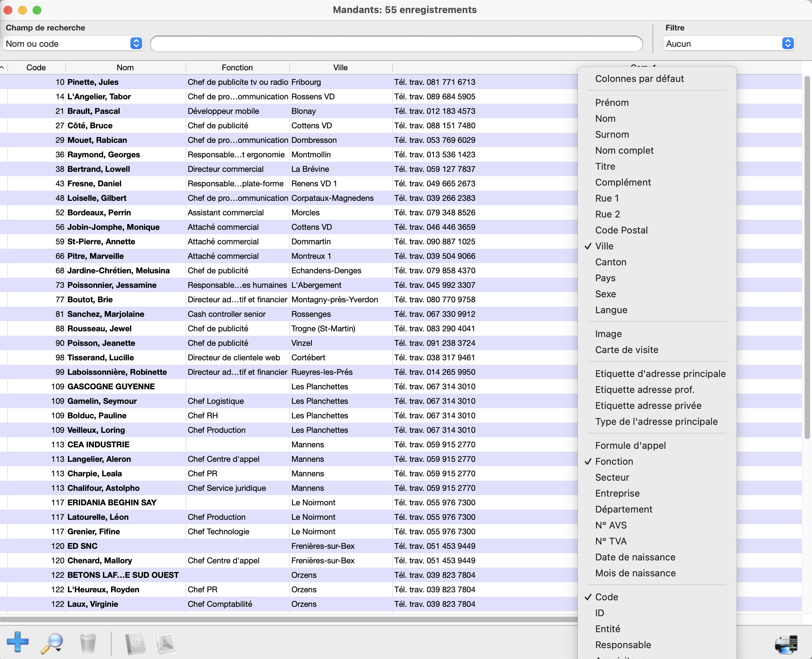Image resolution: width=812 pixels, height=659 pixels.
Task: Click the sort arrow in the table header
Action: [x=2, y=67]
